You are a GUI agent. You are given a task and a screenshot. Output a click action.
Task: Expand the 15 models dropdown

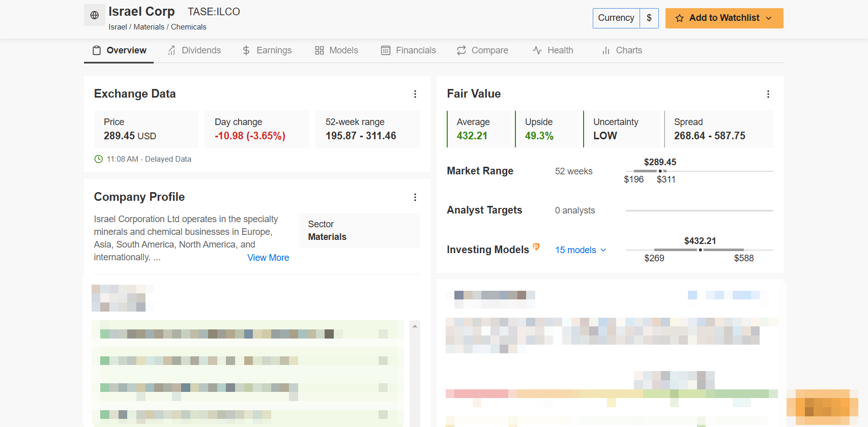coord(581,250)
